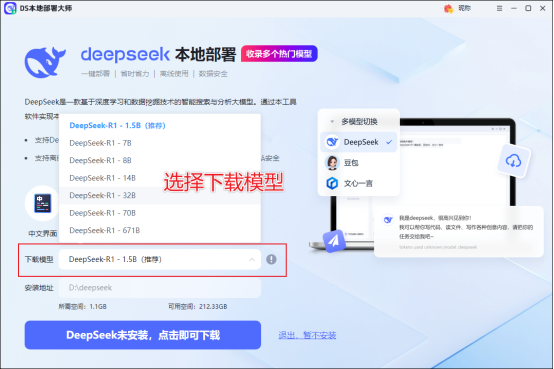The image size is (554, 369).
Task: Expand the 多模型切换 triangle
Action: point(332,122)
